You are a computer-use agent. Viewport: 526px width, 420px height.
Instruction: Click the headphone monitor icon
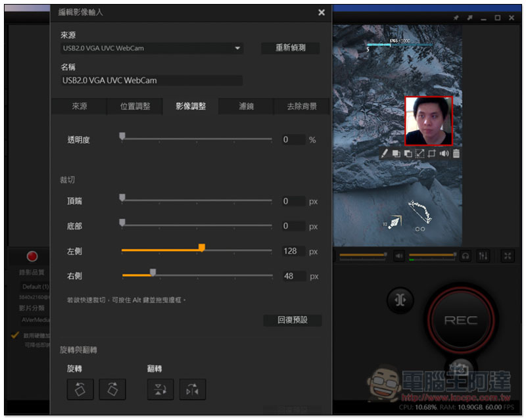466,256
